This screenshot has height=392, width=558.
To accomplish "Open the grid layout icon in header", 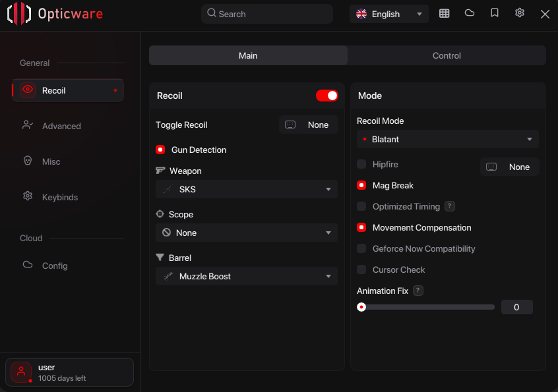I will point(444,13).
